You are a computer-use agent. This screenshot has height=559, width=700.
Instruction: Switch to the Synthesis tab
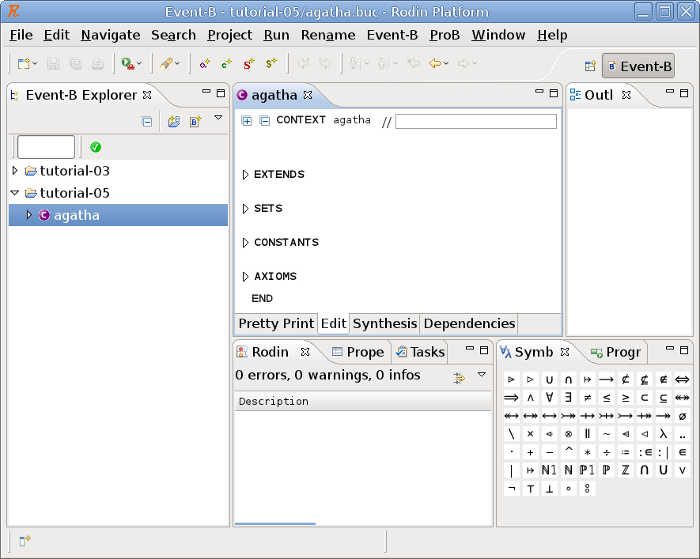point(384,323)
